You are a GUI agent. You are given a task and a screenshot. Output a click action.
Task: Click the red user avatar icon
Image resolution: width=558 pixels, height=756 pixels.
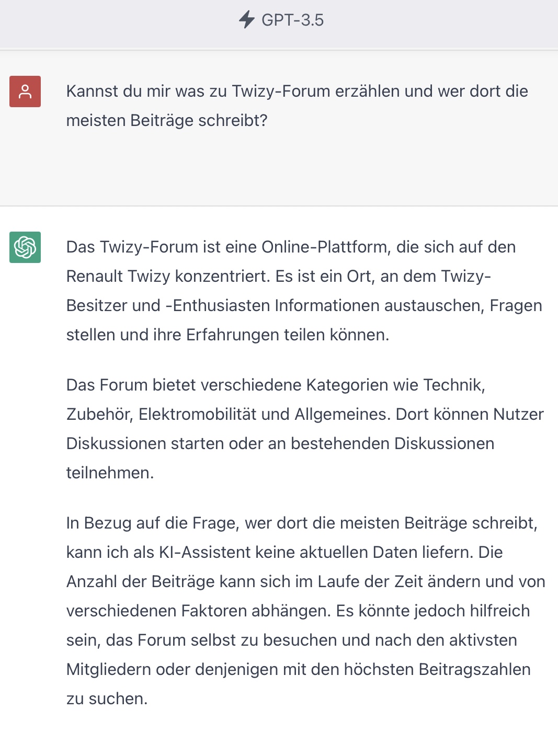coord(25,91)
